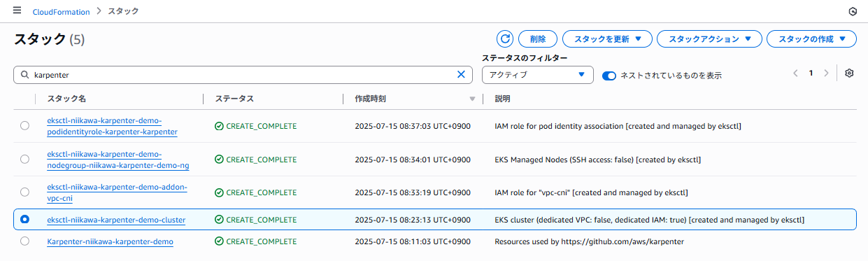This screenshot has height=261, width=868.
Task: Open the hamburger navigation menu
Action: tap(17, 11)
